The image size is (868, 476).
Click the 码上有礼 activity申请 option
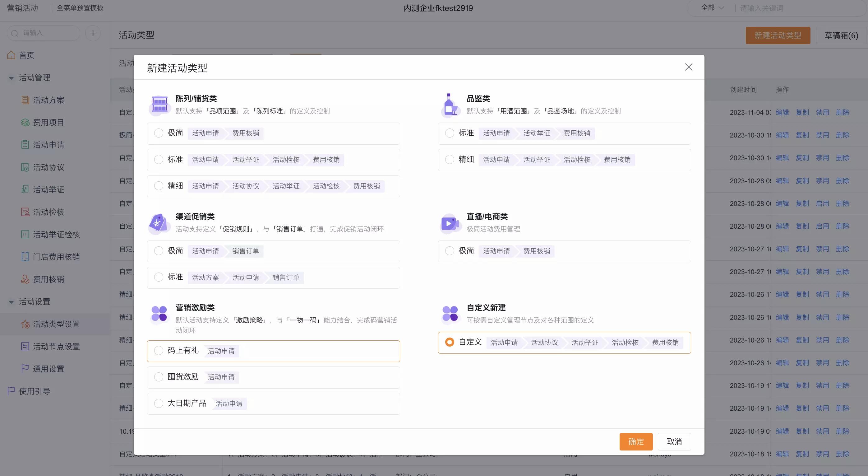pyautogui.click(x=158, y=351)
